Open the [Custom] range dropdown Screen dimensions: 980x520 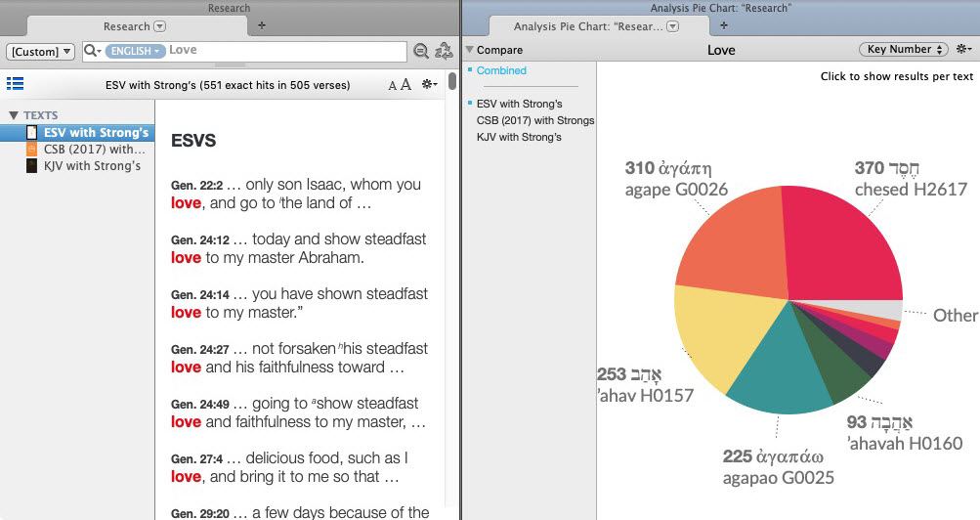pyautogui.click(x=41, y=51)
